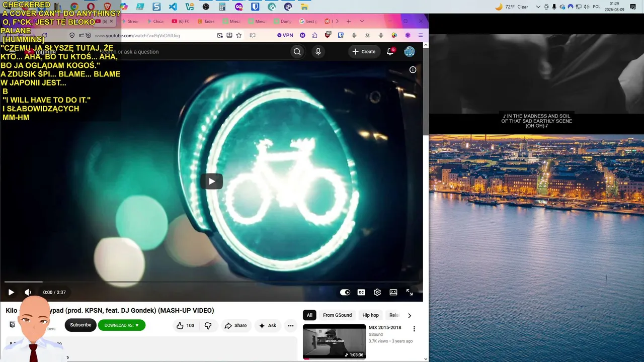The width and height of the screenshot is (644, 362).
Task: Expand the DOWNLOAD AS dropdown
Action: point(122,325)
